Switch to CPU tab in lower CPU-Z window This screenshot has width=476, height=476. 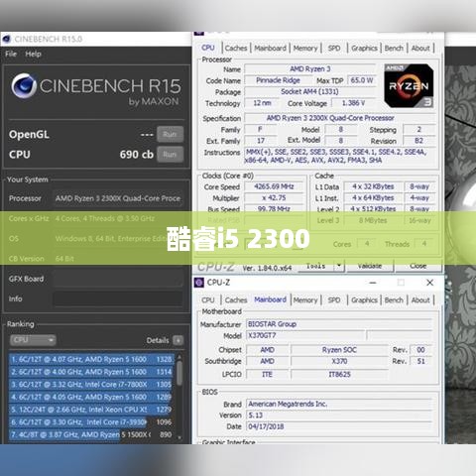tap(208, 300)
